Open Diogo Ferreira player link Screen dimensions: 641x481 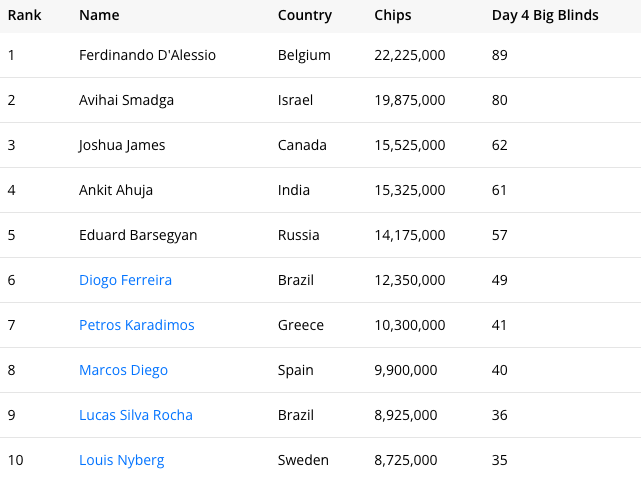125,280
